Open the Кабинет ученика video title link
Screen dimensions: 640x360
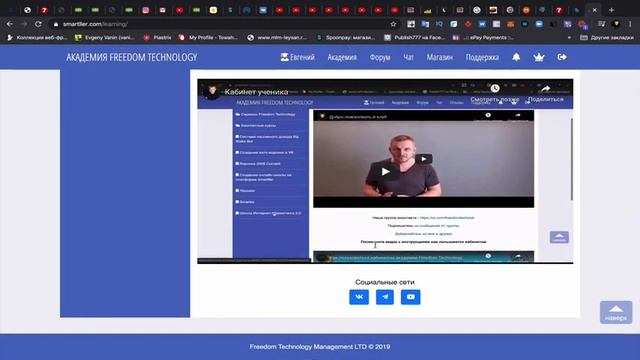pos(256,92)
